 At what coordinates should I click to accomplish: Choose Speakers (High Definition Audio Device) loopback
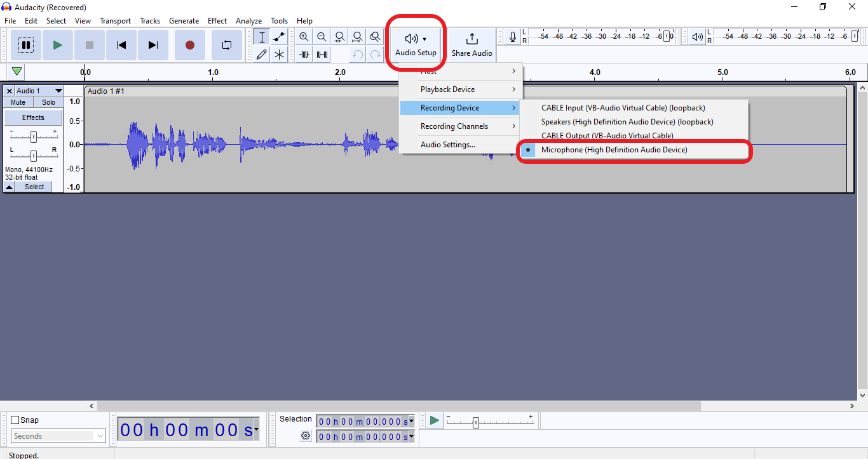pyautogui.click(x=634, y=122)
